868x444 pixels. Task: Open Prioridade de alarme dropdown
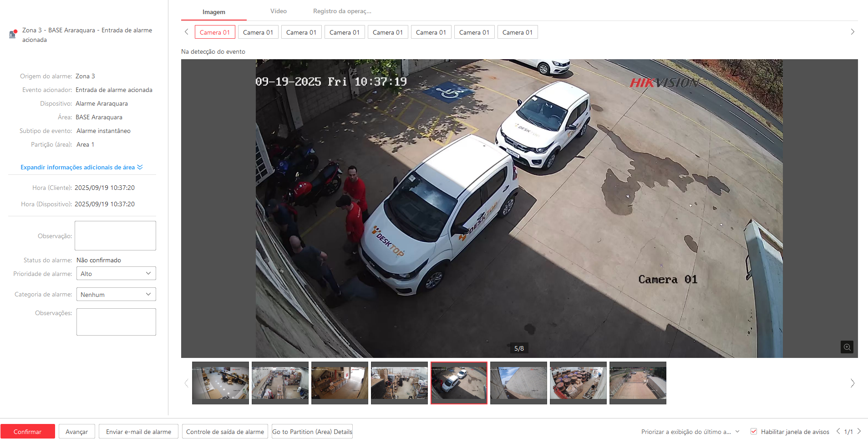[116, 274]
